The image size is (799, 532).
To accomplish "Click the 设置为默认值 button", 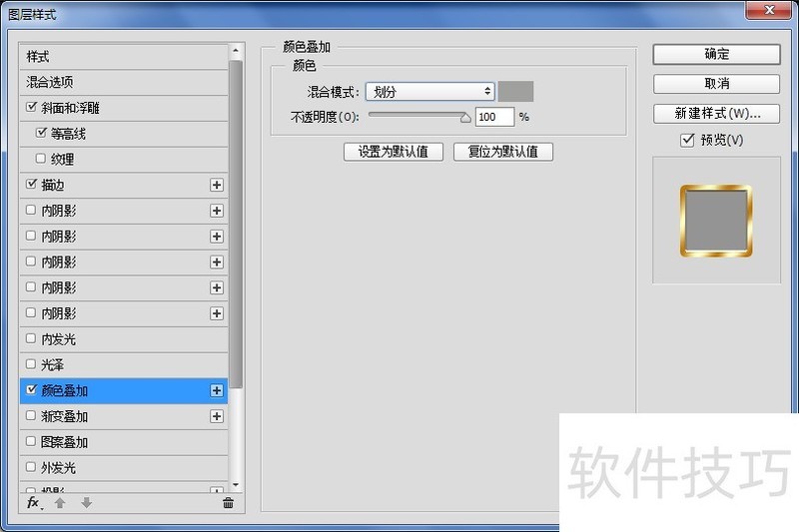I will tap(394, 152).
